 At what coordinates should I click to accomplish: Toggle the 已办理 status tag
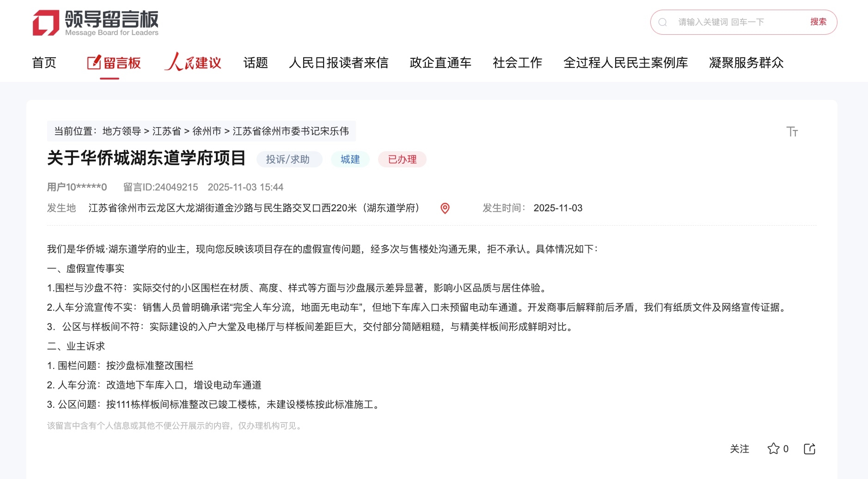coord(402,160)
